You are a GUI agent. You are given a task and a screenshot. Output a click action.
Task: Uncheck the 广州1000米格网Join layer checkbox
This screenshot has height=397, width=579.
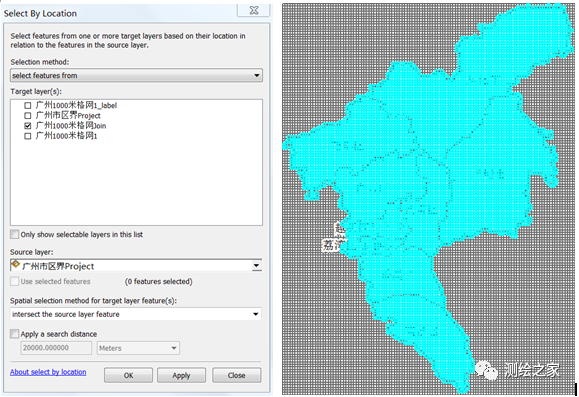click(28, 126)
